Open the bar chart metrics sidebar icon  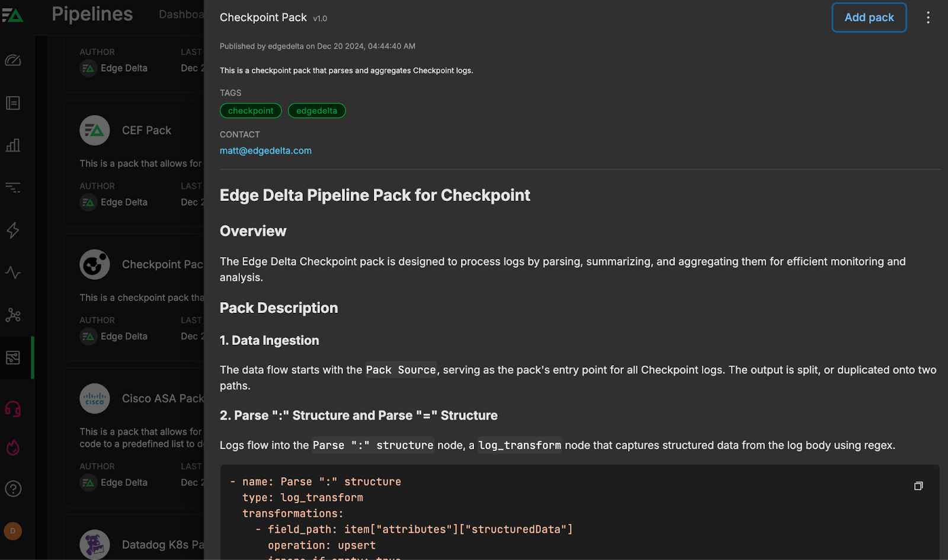point(13,145)
